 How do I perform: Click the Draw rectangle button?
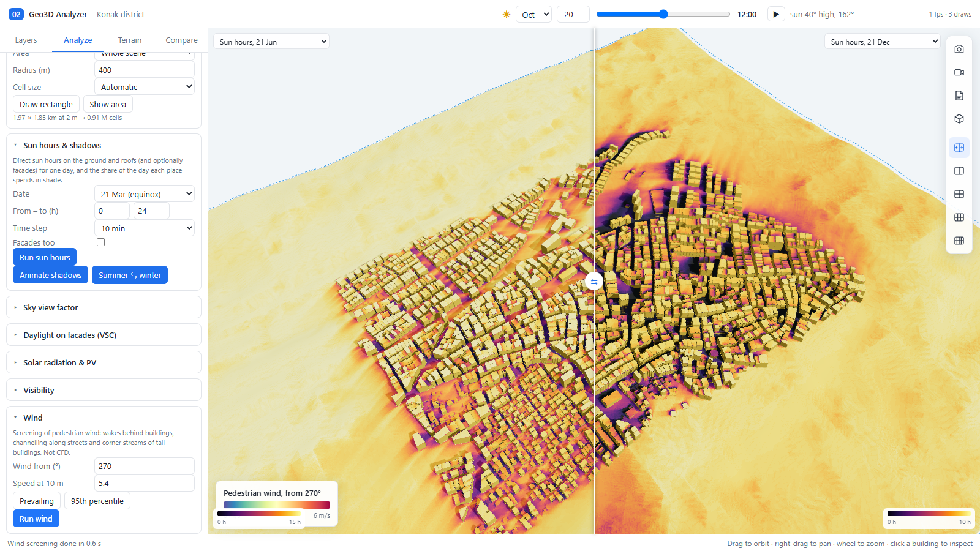point(46,104)
